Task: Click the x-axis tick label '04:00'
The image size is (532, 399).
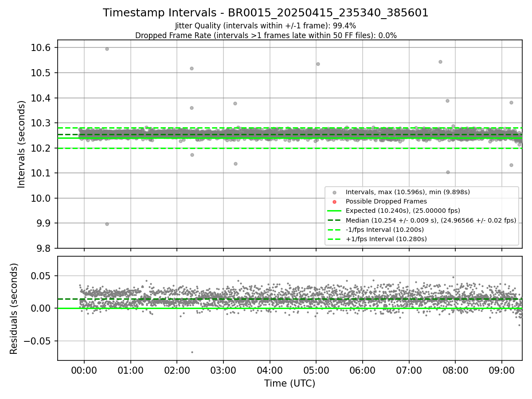Action: [x=270, y=371]
